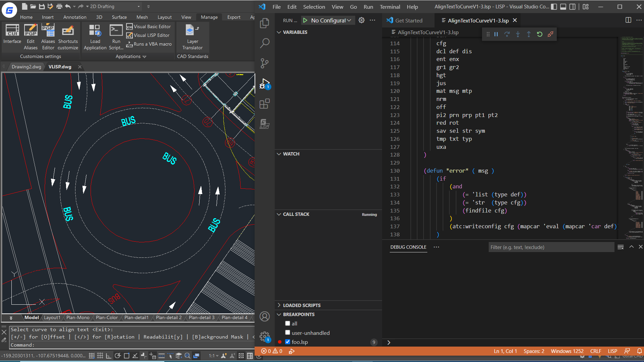Click the Save icon in the GstarCAD toolbar

42,6
